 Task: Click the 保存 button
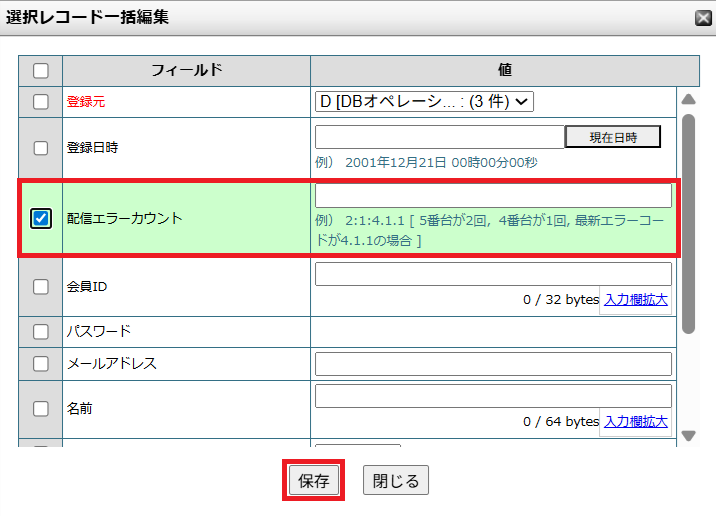(x=313, y=481)
